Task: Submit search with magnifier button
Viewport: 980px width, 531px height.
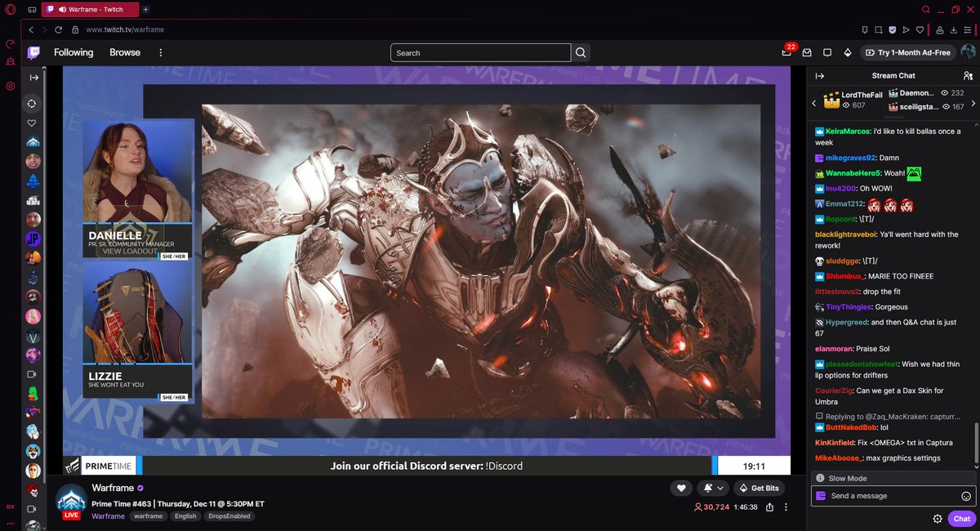Action: tap(581, 52)
